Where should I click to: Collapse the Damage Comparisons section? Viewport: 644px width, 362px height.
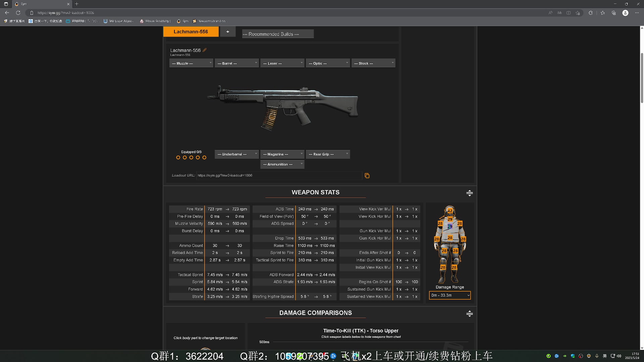(x=470, y=314)
